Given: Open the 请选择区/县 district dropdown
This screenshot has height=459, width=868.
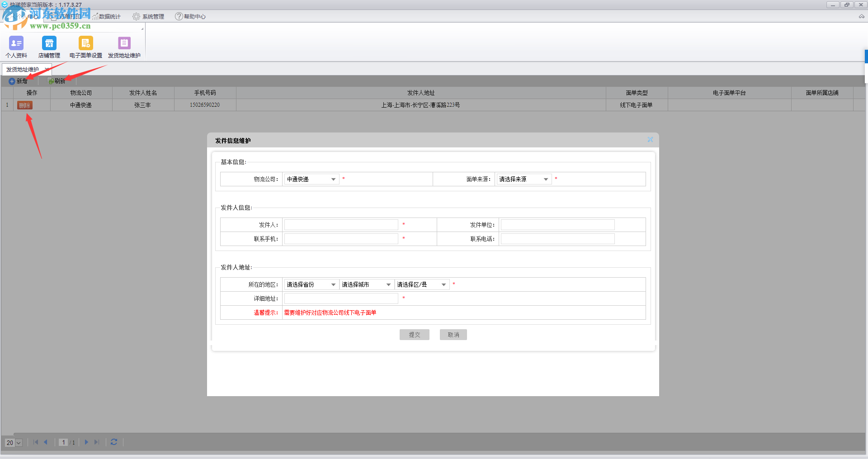Looking at the screenshot, I should click(x=422, y=284).
